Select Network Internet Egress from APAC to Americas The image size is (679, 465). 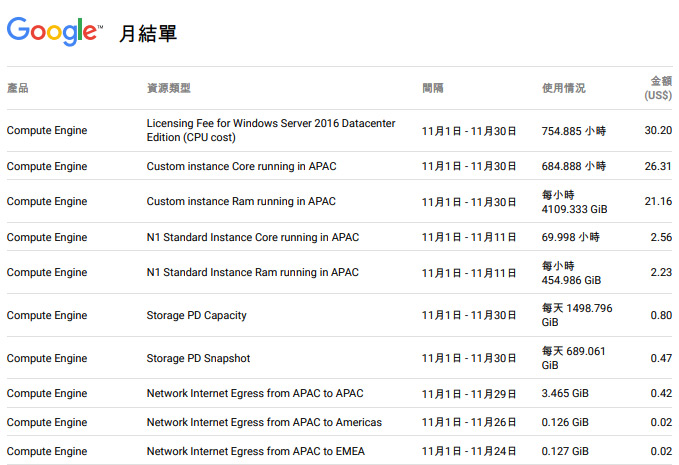tap(264, 422)
